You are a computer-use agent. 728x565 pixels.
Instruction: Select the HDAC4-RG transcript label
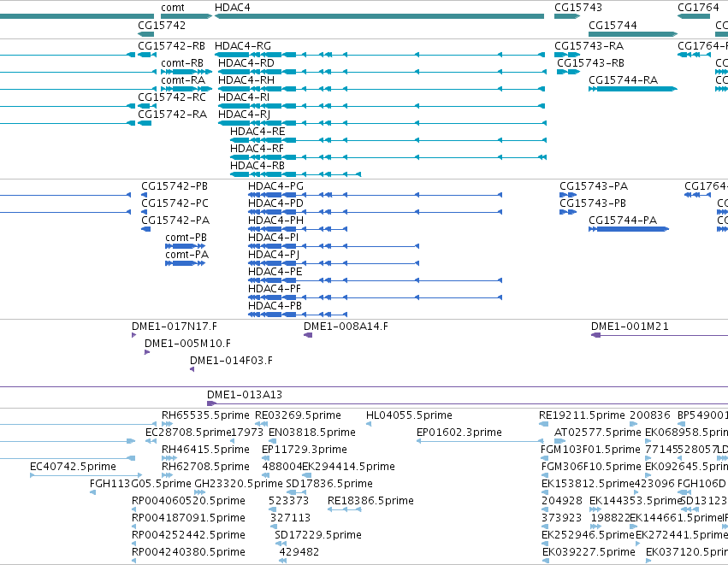coord(243,46)
